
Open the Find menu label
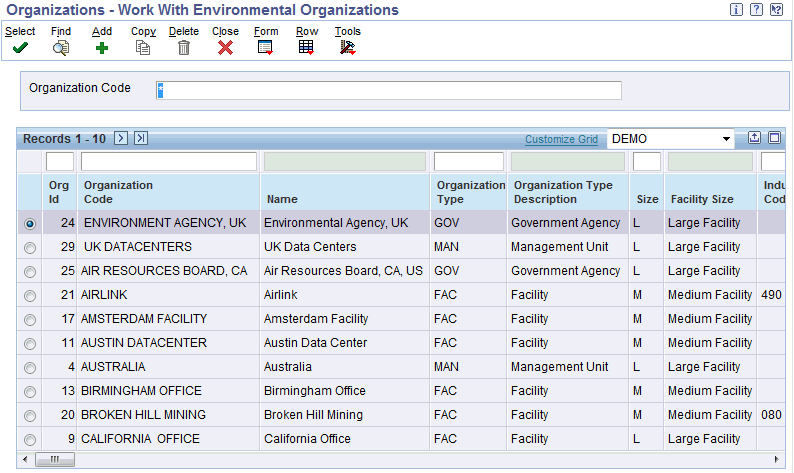pos(61,31)
